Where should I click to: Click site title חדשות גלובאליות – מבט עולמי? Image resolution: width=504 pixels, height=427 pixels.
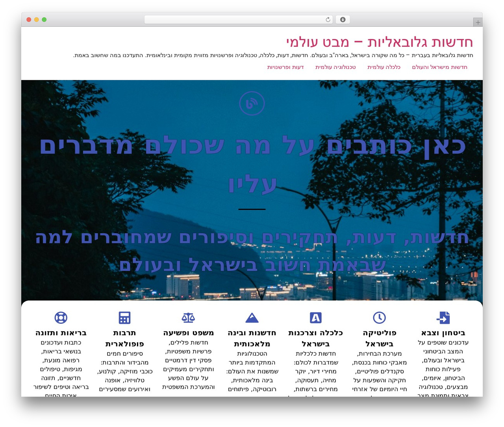pos(380,42)
